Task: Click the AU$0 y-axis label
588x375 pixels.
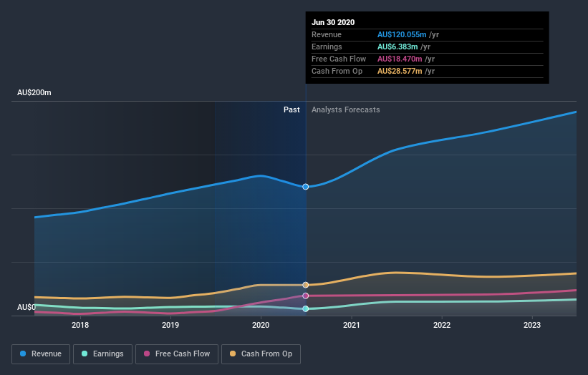Action: click(26, 307)
